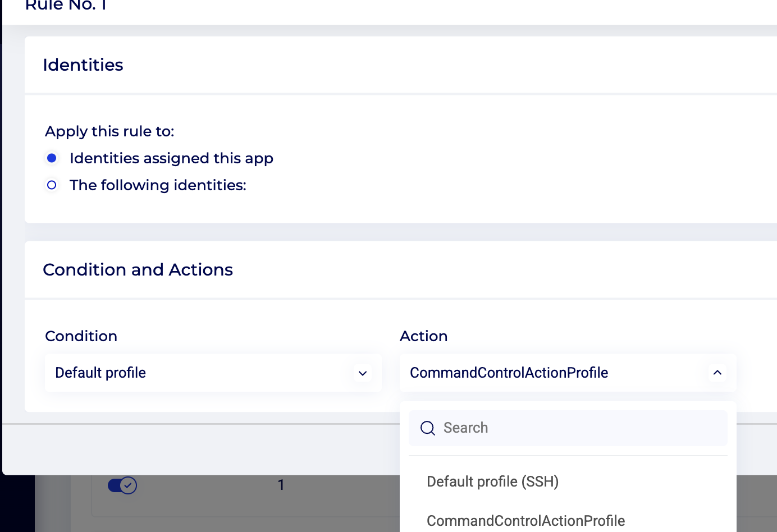This screenshot has height=532, width=777.
Task: Click the 'Action' field label
Action: pos(423,336)
